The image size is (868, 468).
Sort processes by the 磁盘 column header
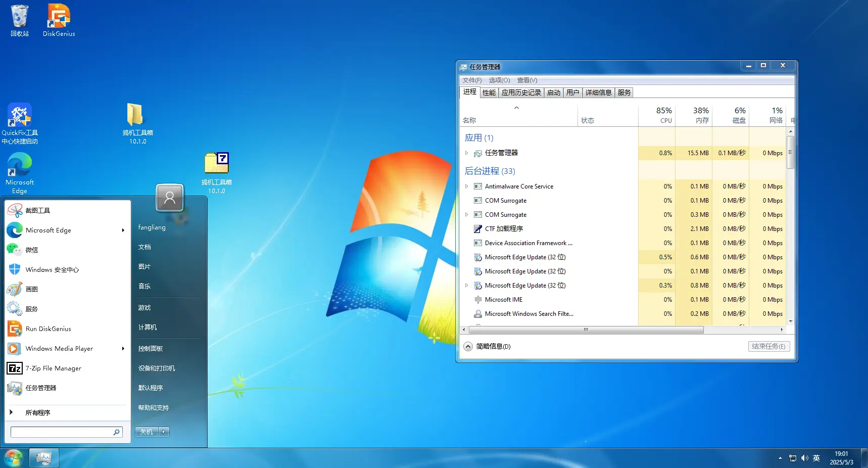(x=730, y=115)
